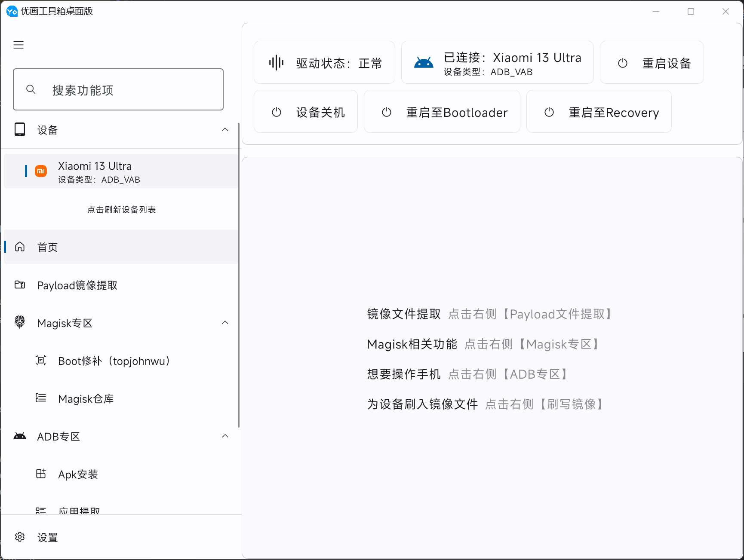Open the Magisk专区 section label
Viewport: 744px width, 560px height.
coord(65,323)
